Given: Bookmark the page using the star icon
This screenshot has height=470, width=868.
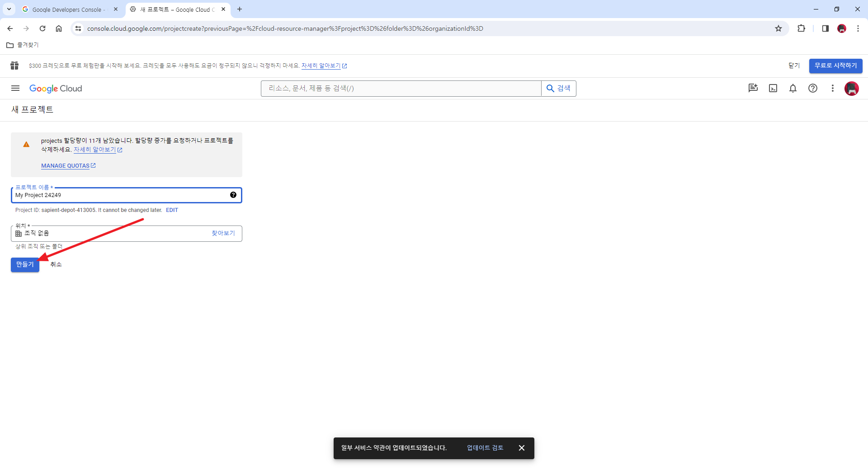Looking at the screenshot, I should coord(778,28).
